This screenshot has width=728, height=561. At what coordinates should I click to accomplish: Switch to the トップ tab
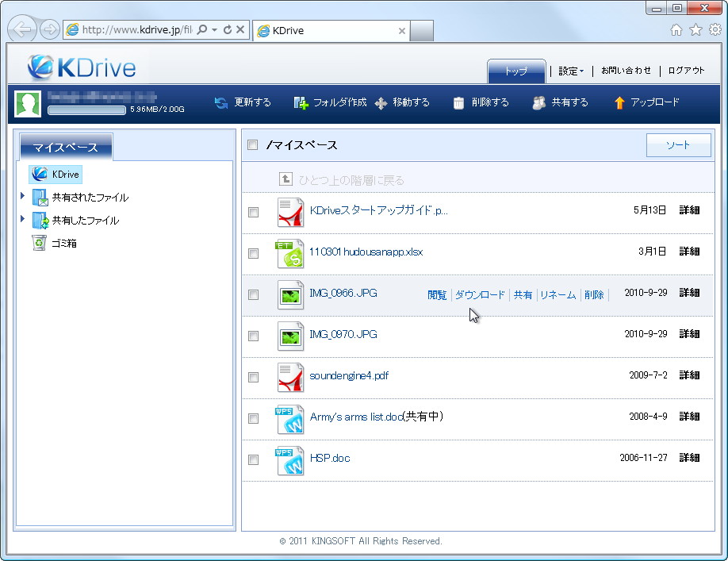515,71
